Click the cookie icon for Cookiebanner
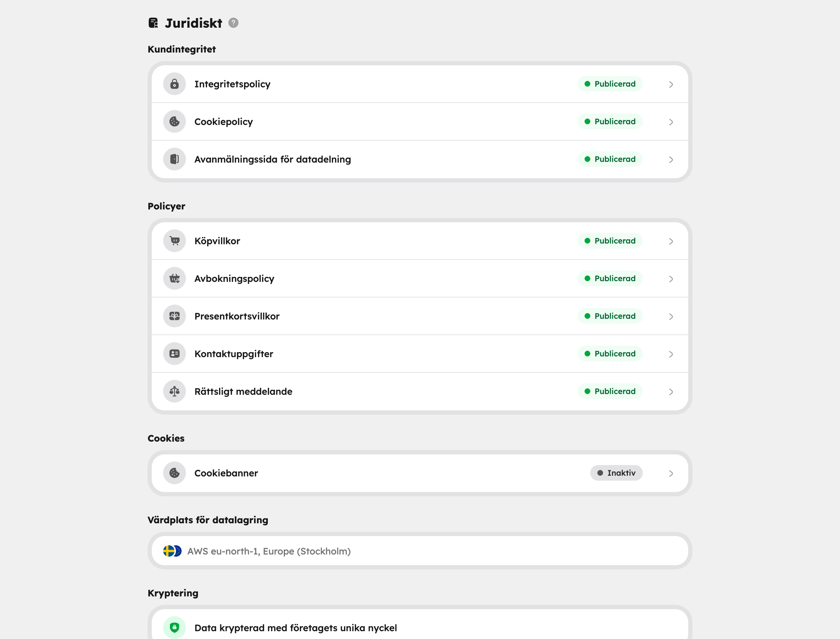 tap(175, 473)
